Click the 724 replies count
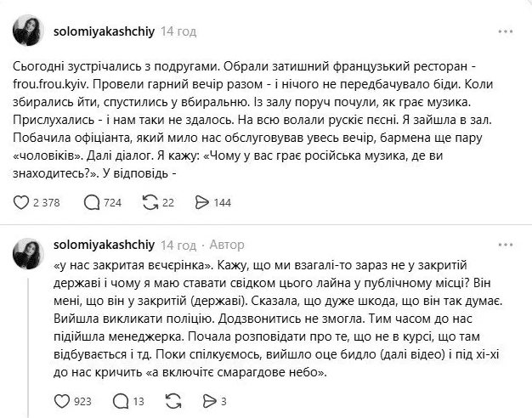 111,202
